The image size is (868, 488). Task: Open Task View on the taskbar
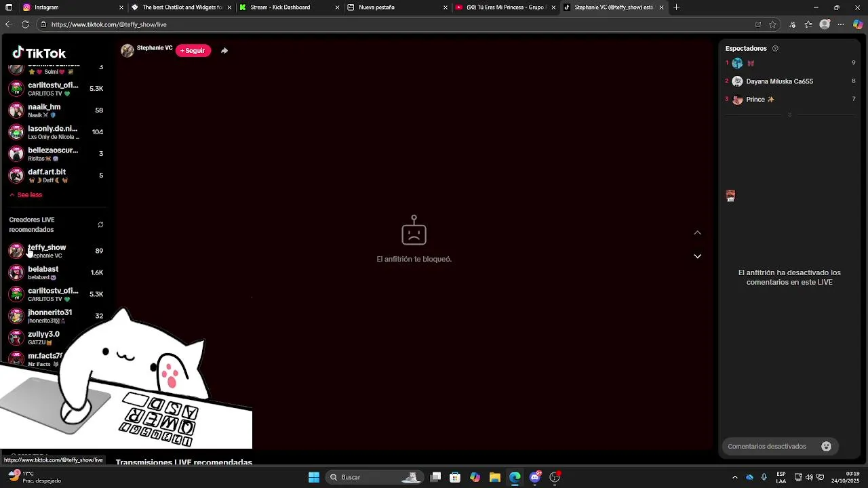(436, 477)
